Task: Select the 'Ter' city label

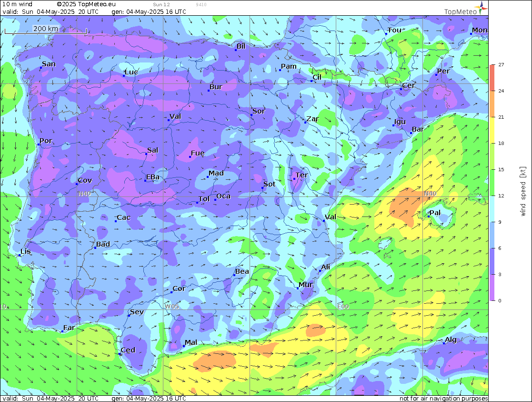Action: coord(301,175)
